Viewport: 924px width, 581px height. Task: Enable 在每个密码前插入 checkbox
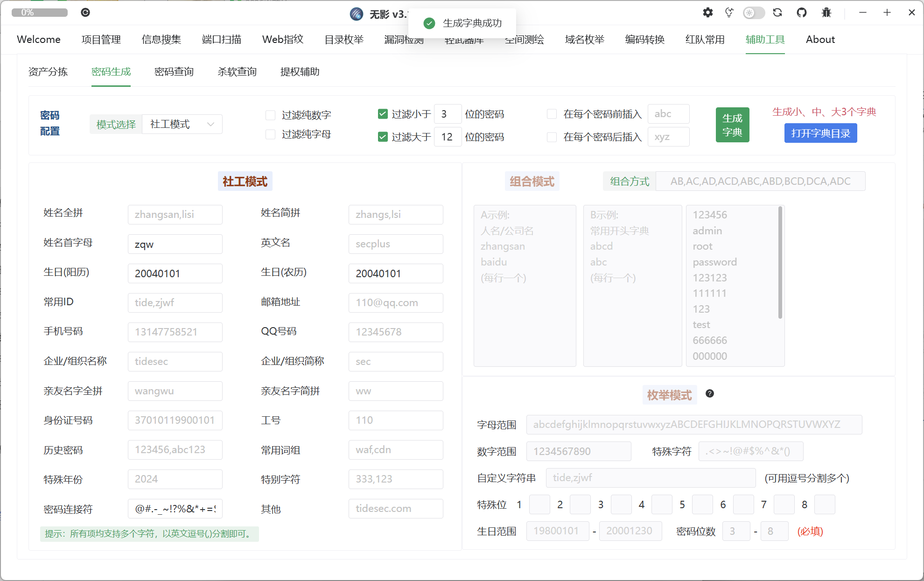[552, 114]
